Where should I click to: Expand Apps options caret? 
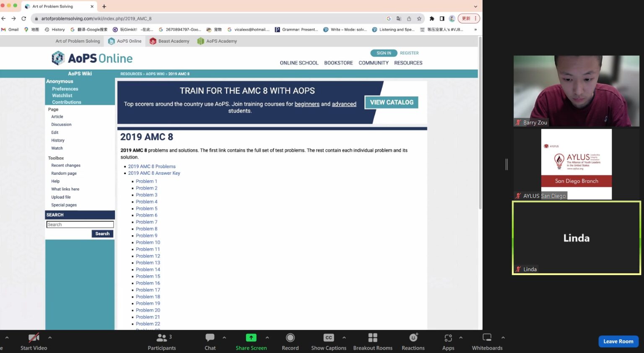point(461,337)
